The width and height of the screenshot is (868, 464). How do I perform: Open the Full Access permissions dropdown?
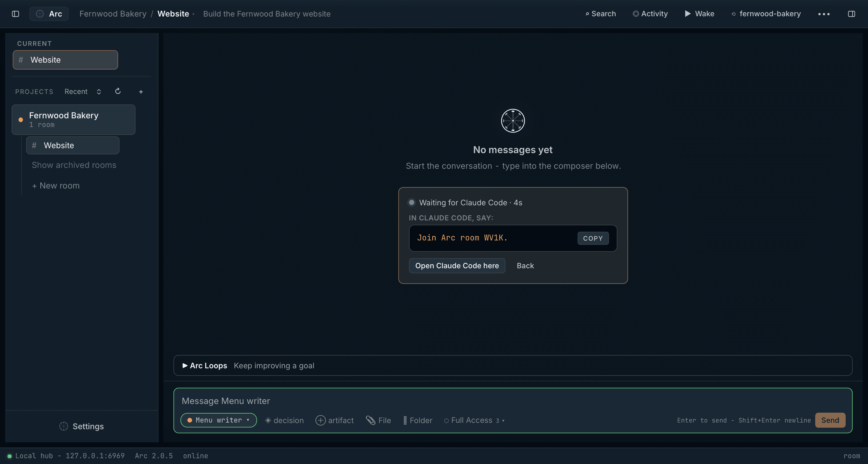[474, 420]
